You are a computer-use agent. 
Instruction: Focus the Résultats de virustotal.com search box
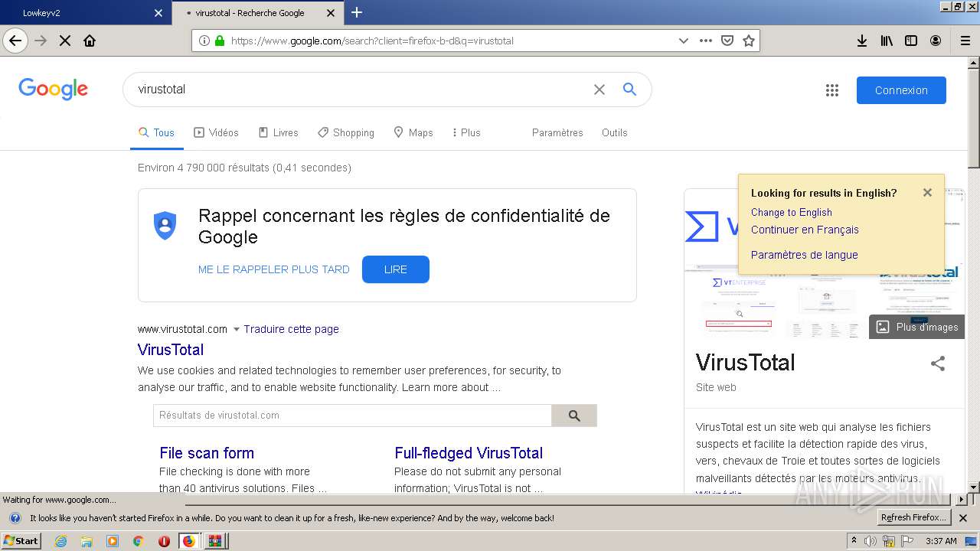(352, 416)
